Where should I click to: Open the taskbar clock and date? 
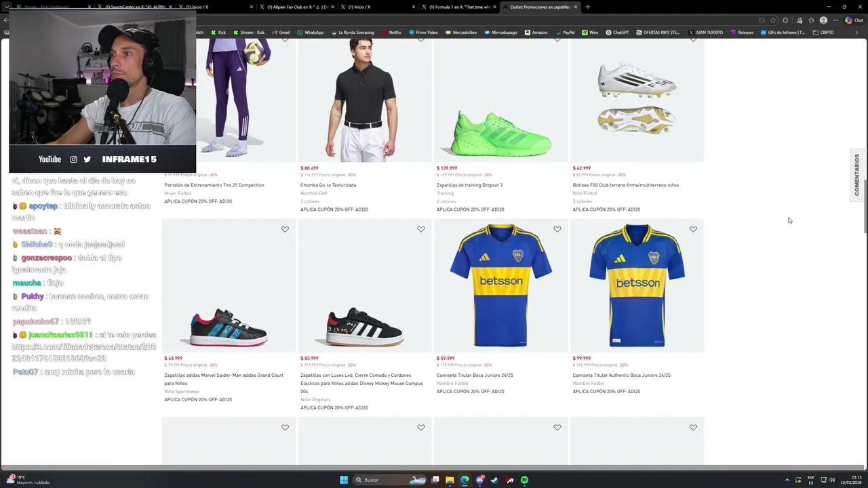coord(851,480)
